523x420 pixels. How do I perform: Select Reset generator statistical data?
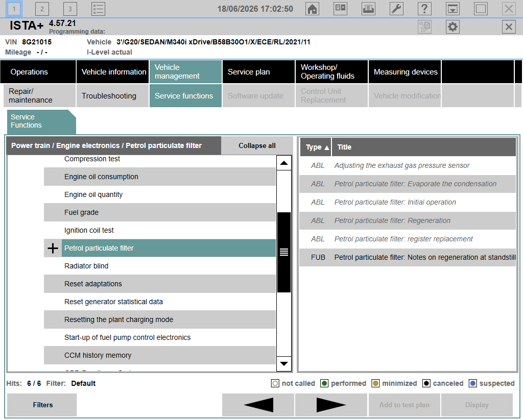point(160,302)
